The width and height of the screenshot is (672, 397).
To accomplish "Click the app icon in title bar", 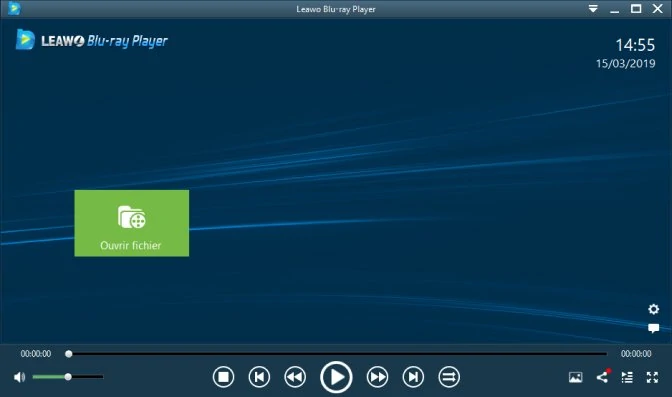I will click(14, 8).
